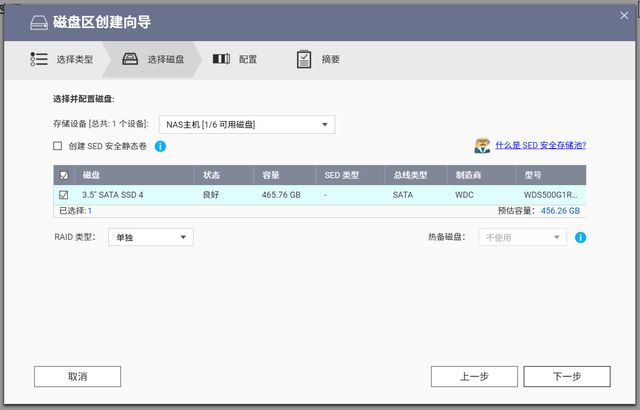Screen dimensions: 640x410
Task: Go to the 配置 step label
Action: click(x=248, y=60)
